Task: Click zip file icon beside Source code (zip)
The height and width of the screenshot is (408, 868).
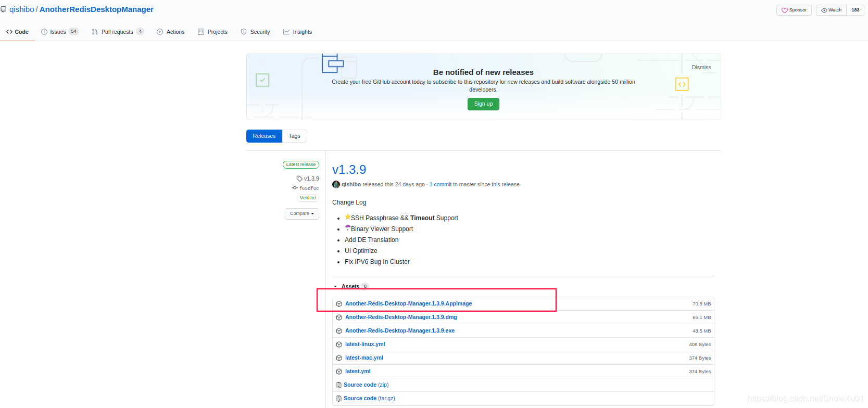Action: 339,385
